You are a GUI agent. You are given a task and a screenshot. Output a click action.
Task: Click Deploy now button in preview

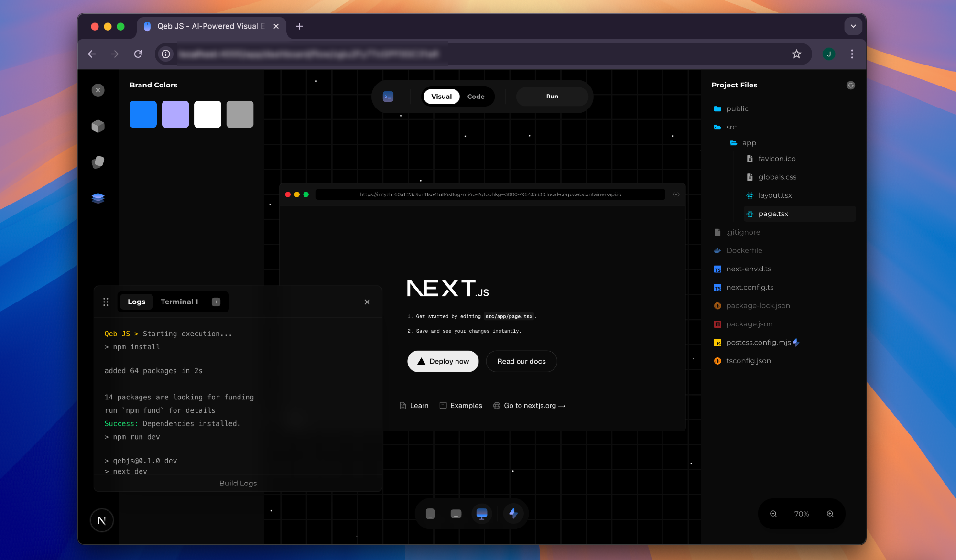(443, 361)
